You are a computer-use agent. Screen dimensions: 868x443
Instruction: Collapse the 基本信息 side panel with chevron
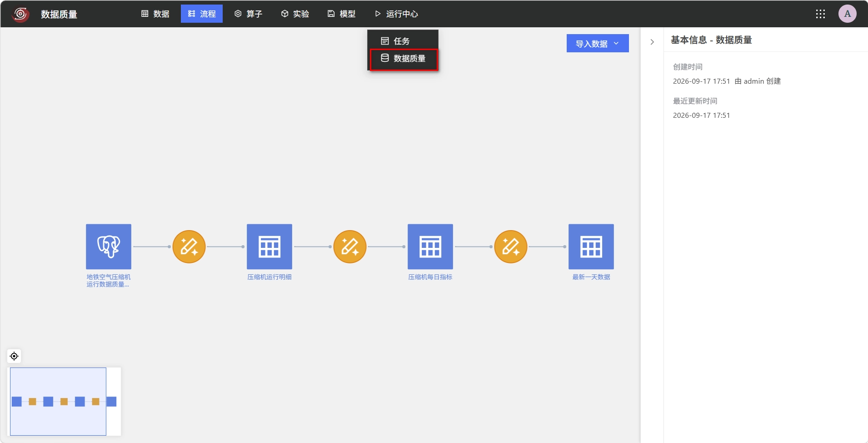click(x=652, y=42)
